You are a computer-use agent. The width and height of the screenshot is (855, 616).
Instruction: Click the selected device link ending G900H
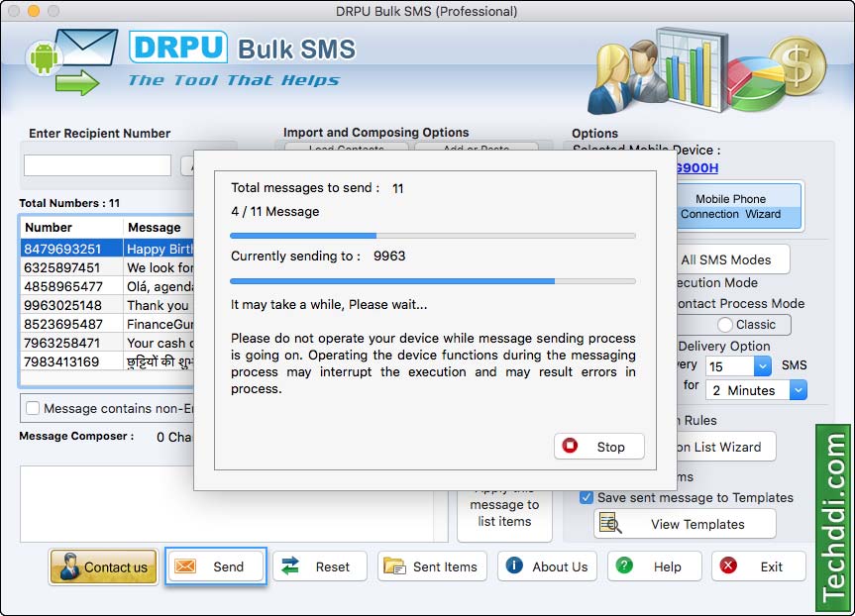696,167
